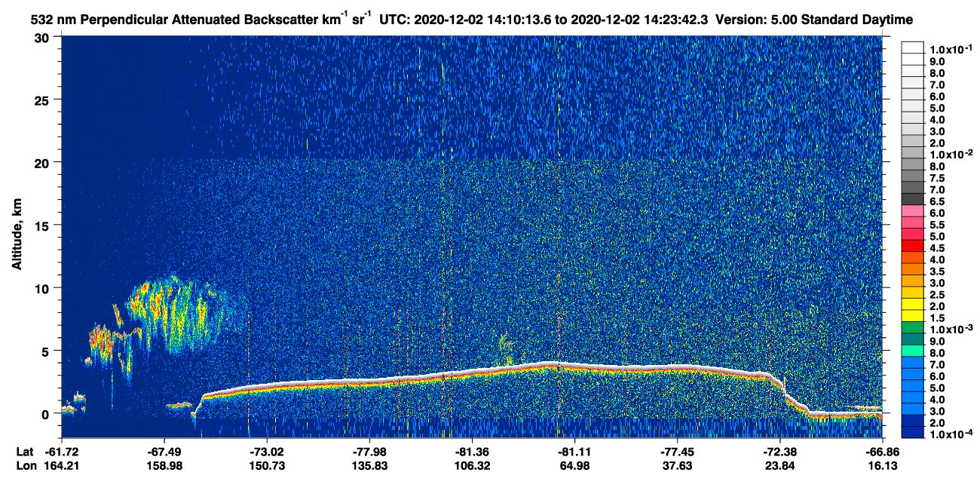Click the surface return peak near -81.11
Viewport: 980px width, 503px height.
click(558, 364)
